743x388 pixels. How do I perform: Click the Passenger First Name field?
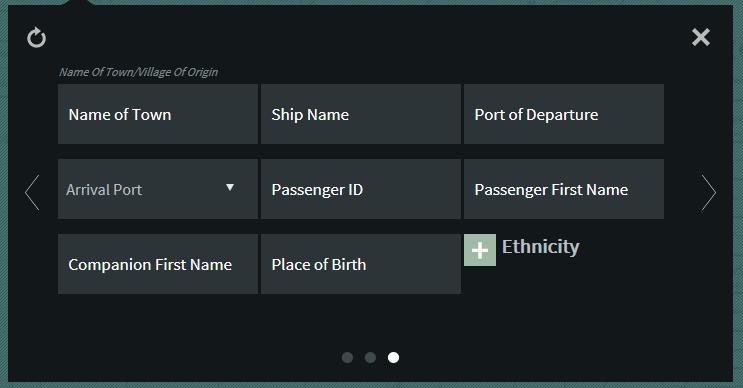pyautogui.click(x=564, y=189)
